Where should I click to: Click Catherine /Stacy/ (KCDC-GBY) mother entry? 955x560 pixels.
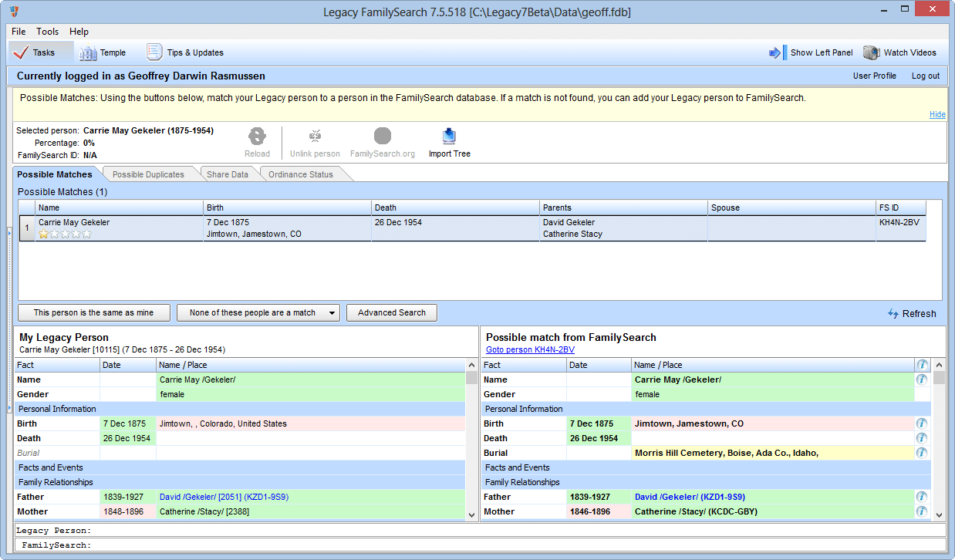(x=696, y=511)
